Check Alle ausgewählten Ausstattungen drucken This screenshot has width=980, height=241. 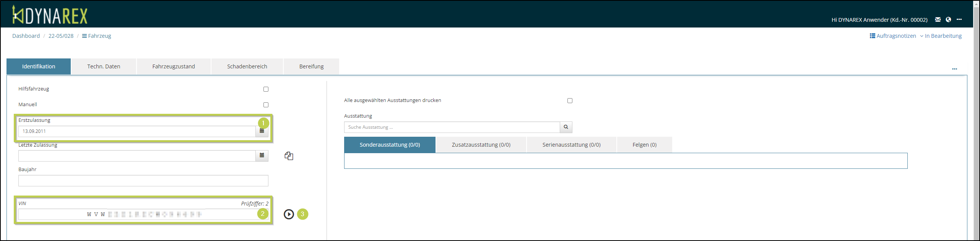coord(570,100)
